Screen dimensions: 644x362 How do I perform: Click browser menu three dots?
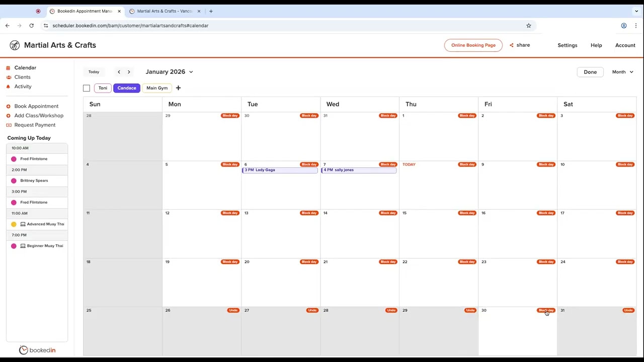point(636,26)
